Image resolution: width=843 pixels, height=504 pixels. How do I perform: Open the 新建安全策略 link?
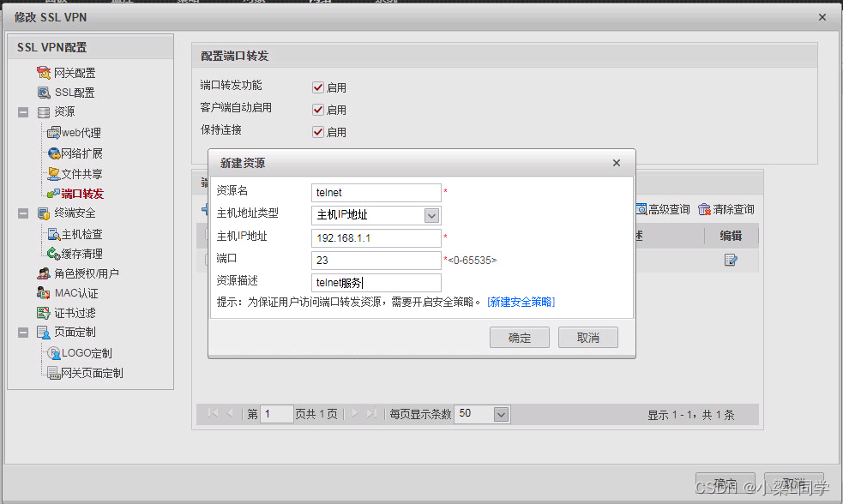pos(521,302)
